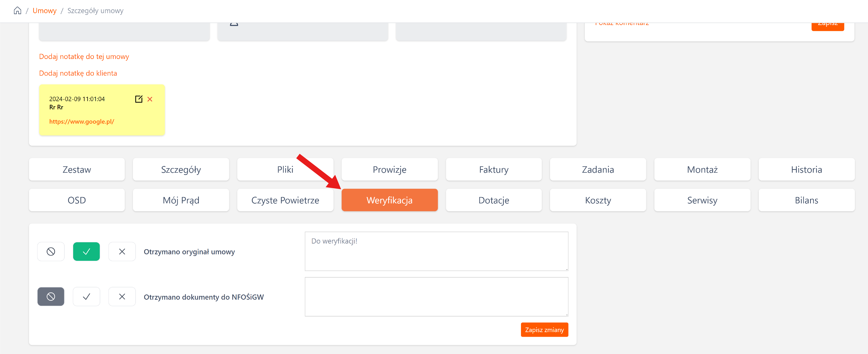Mark 'Otrzymano oryginał umowy' as confirmed
Screen dimensions: 868x354
click(86, 251)
